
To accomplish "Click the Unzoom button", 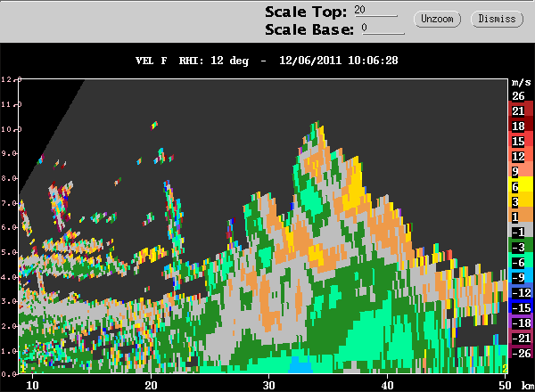I will point(437,19).
